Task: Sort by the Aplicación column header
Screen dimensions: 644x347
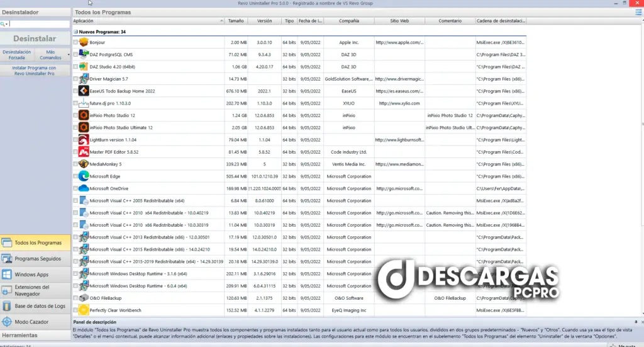Action: click(x=148, y=21)
